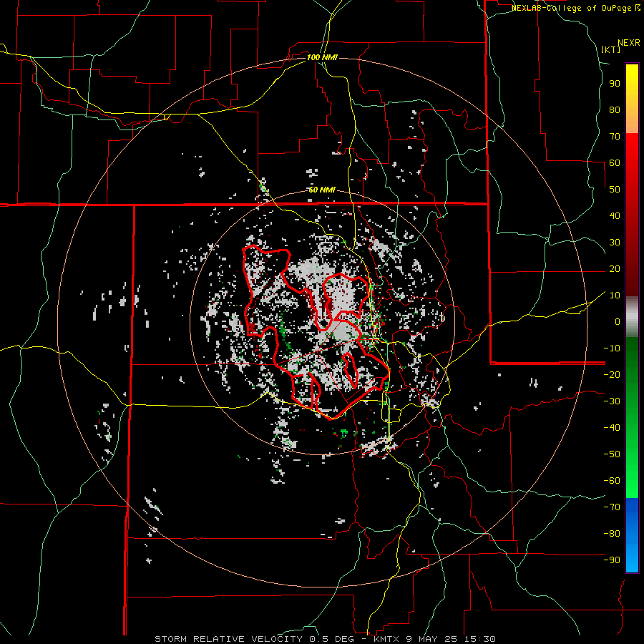The image size is (644, 644).
Task: Click the 10 value on the velocity scale
Action: (615, 296)
